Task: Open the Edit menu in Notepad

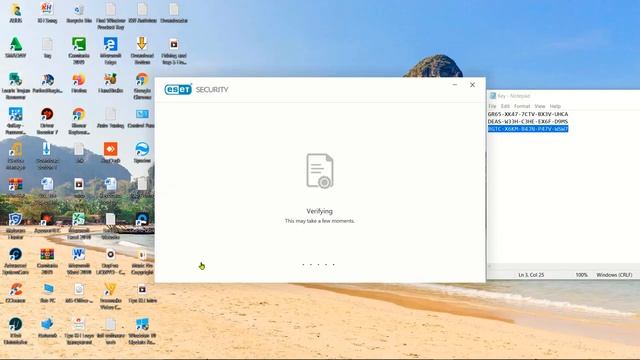Action: (505, 106)
